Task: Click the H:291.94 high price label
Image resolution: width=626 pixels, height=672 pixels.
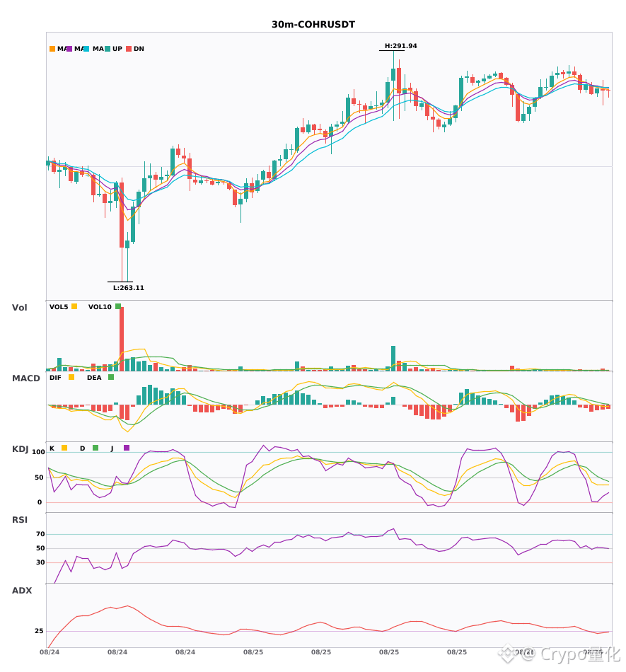Action: [400, 46]
